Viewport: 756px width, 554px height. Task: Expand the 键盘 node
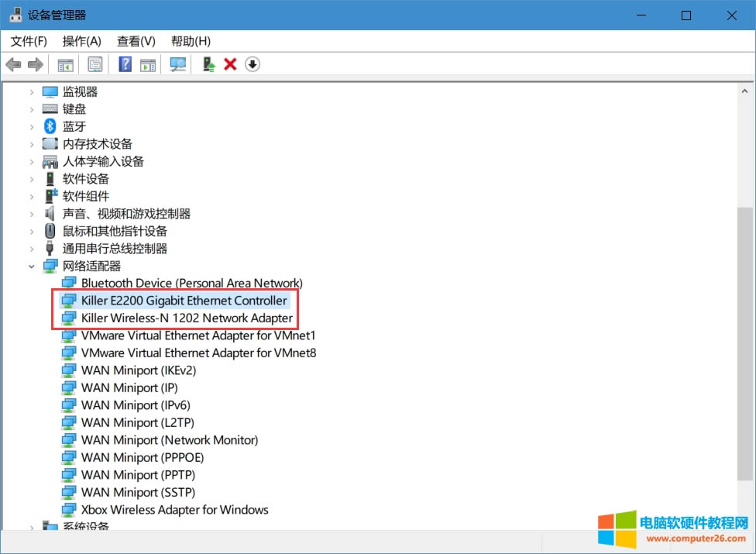pos(32,109)
